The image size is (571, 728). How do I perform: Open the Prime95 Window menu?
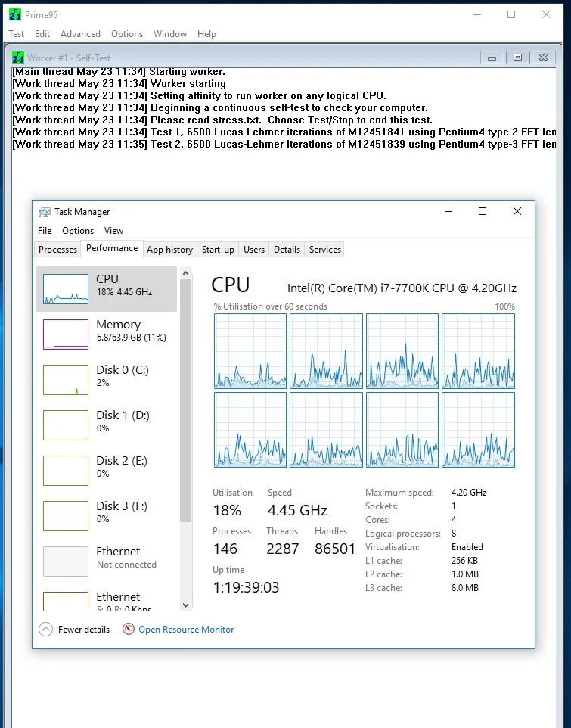click(170, 34)
